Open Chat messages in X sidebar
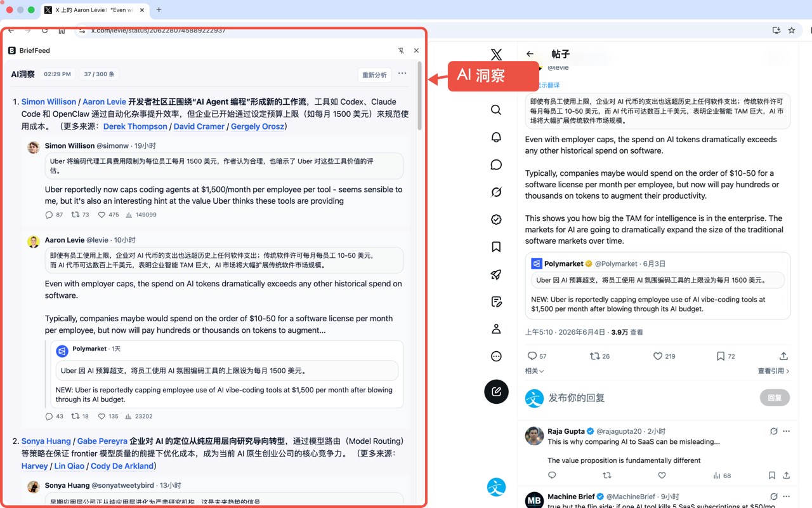Image resolution: width=812 pixels, height=508 pixels. (x=496, y=165)
